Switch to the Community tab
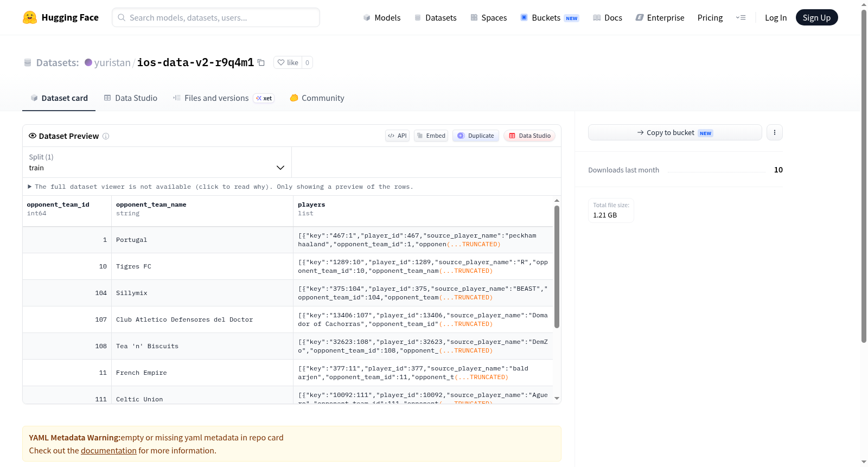This screenshot has height=467, width=868. pyautogui.click(x=317, y=98)
